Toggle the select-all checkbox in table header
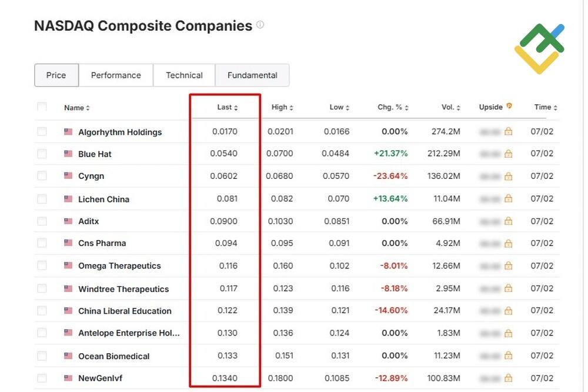 click(x=42, y=107)
